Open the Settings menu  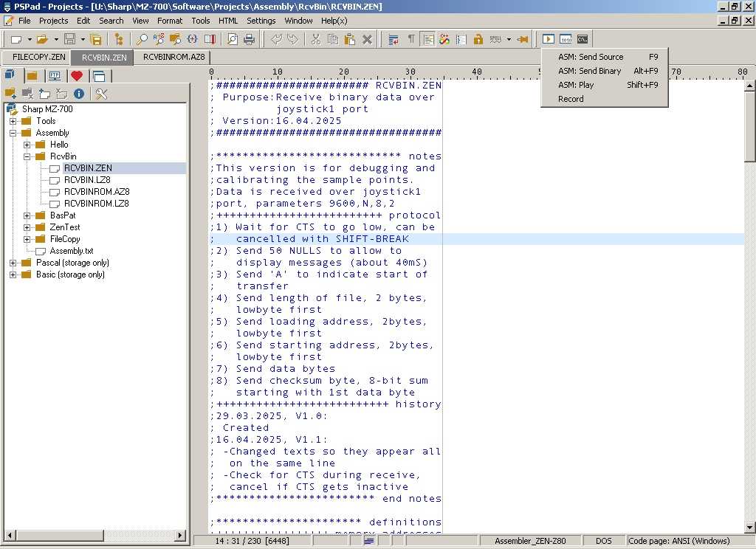click(x=261, y=21)
